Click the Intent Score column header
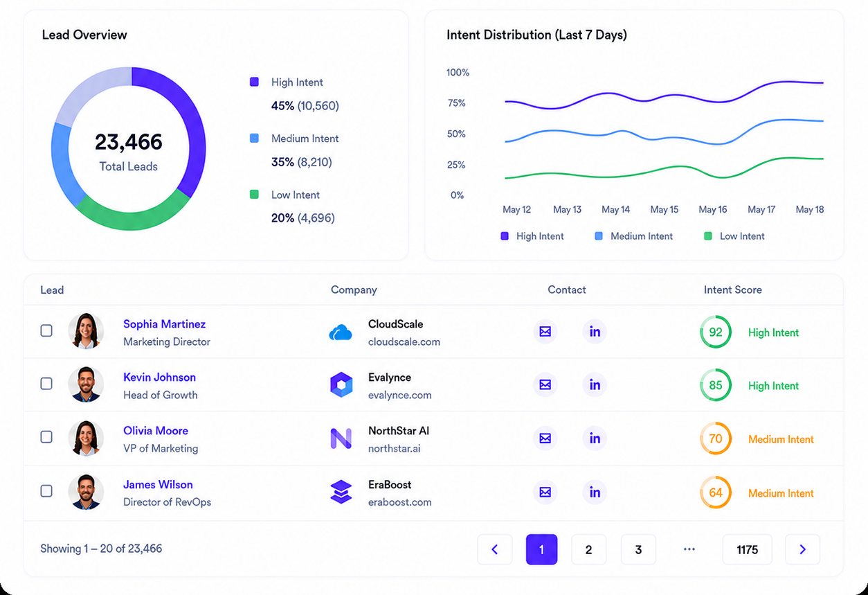 tap(733, 290)
